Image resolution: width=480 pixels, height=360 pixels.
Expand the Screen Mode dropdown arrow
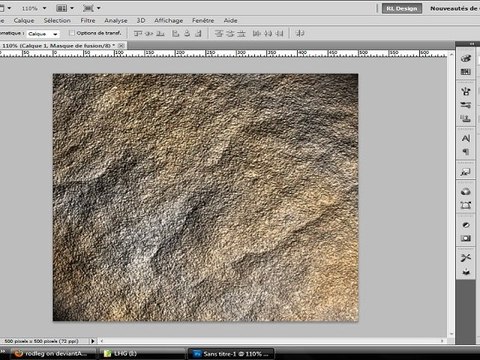coord(98,8)
